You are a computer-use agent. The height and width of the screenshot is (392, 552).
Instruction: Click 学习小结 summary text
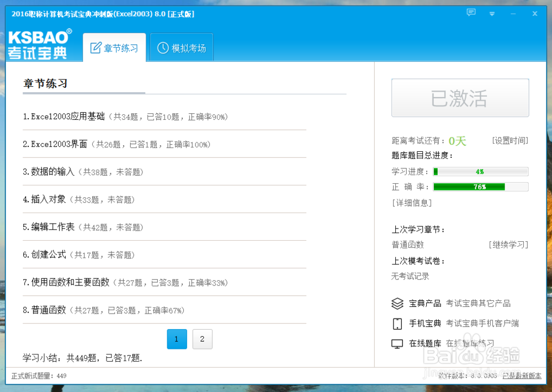click(82, 358)
